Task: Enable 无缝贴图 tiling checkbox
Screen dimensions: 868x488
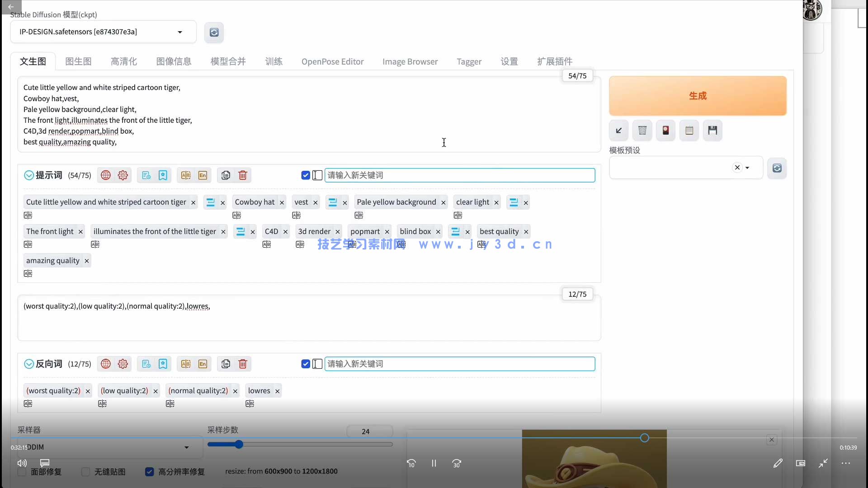Action: coord(85,472)
